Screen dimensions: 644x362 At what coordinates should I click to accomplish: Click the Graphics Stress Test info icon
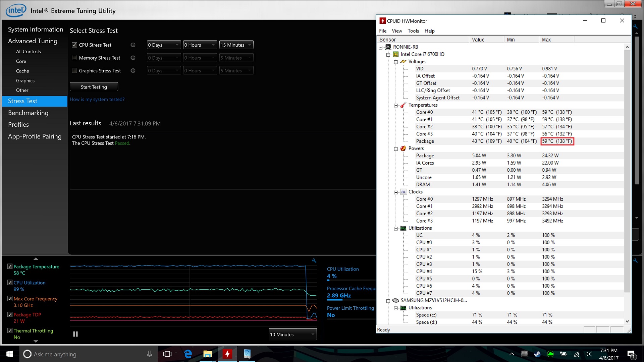[x=133, y=71]
